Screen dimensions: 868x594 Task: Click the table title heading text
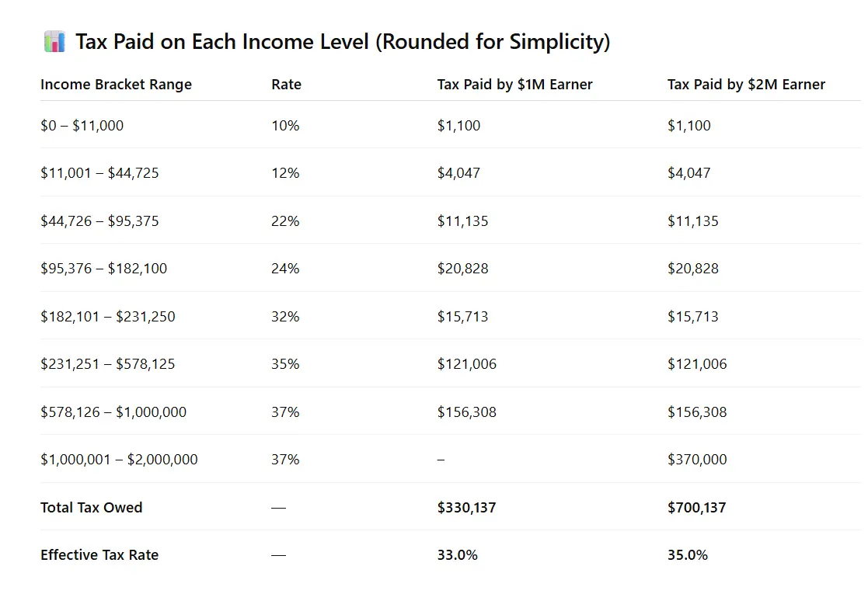click(342, 42)
